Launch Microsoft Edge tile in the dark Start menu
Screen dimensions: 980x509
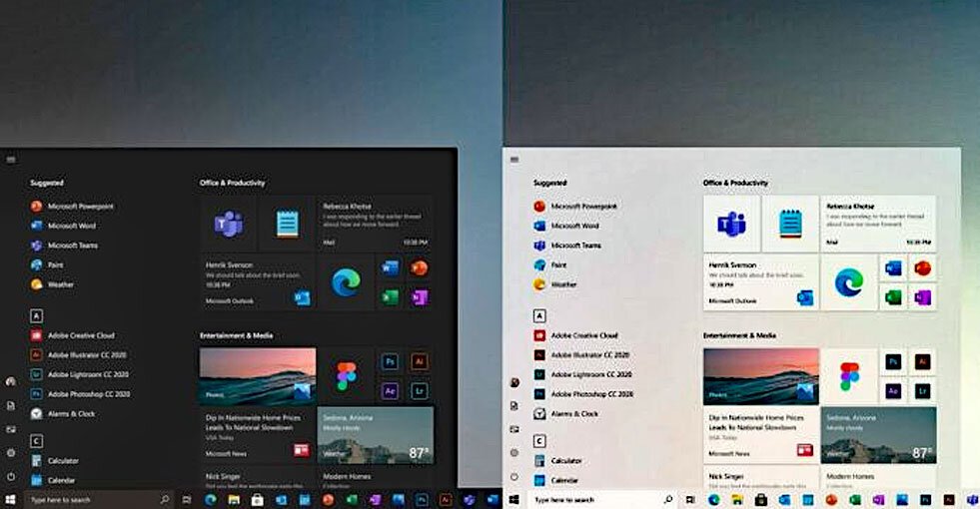346,282
